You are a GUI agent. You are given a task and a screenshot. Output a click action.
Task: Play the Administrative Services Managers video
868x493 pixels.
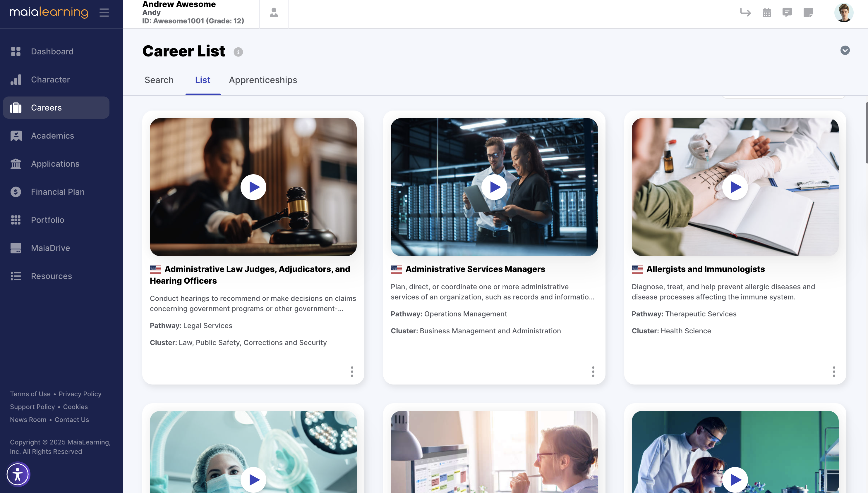pos(494,187)
